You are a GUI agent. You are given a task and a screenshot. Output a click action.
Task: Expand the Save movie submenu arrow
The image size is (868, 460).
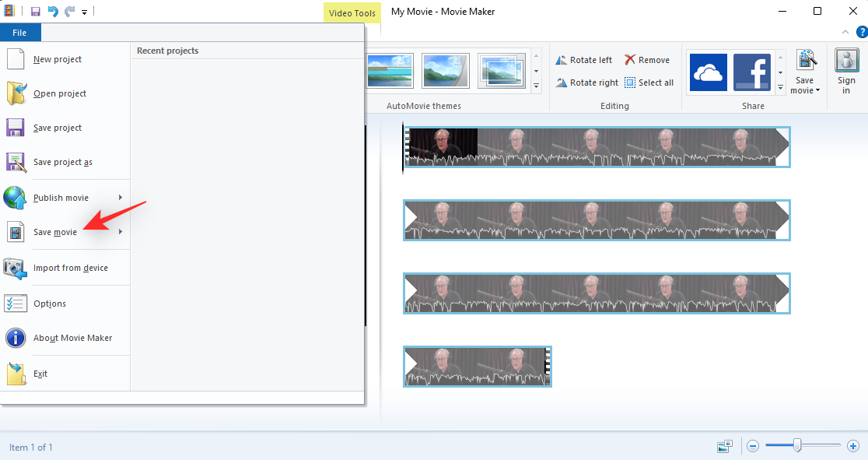pyautogui.click(x=120, y=232)
